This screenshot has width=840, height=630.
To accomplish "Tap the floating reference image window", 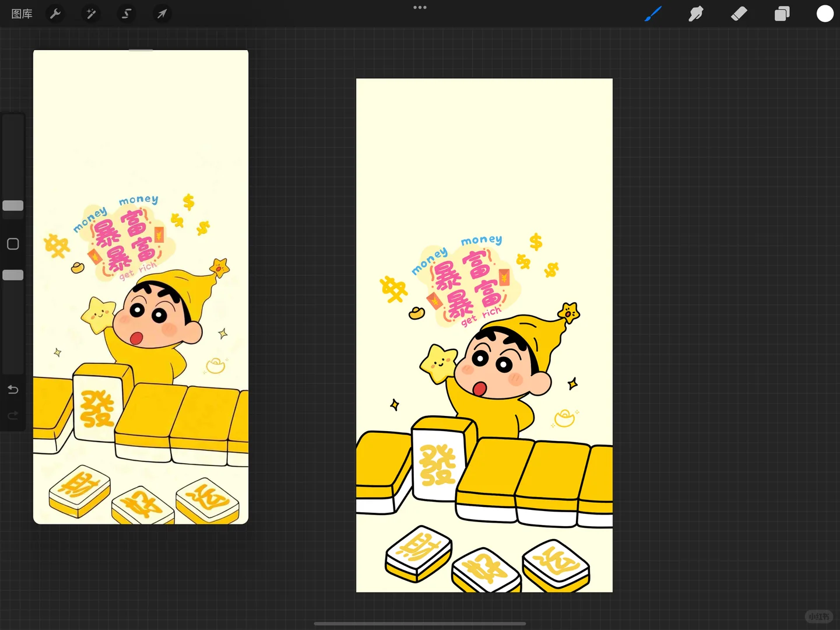I will [x=140, y=287].
